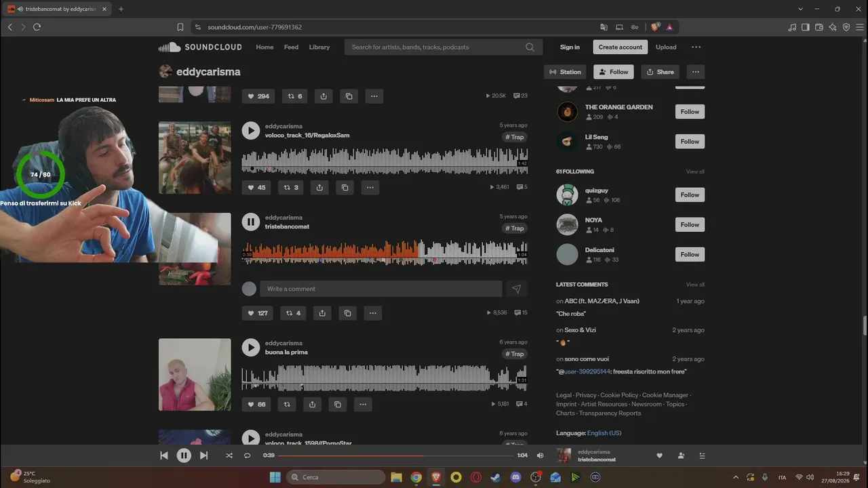Open the Feed menu item

(291, 47)
